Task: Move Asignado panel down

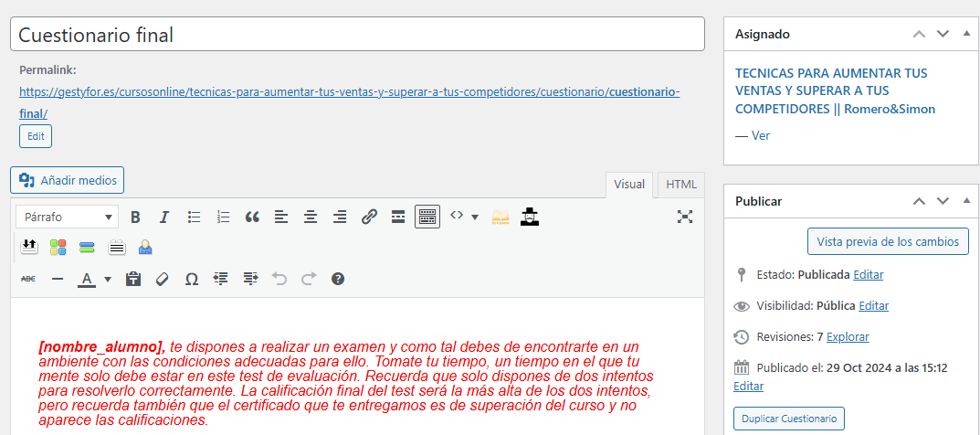Action: click(x=943, y=34)
